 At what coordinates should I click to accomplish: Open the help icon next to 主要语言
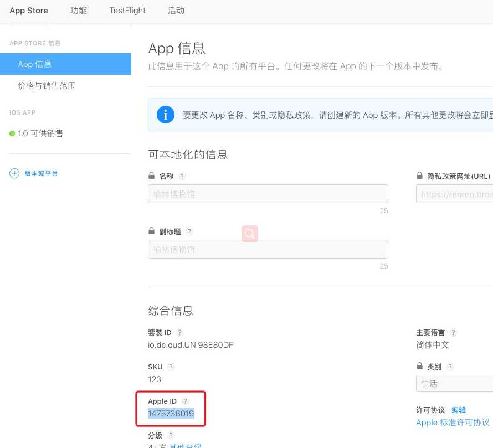(453, 332)
